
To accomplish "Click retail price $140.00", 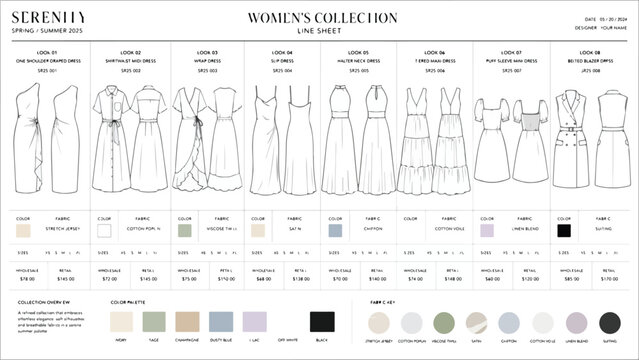I will (377, 279).
